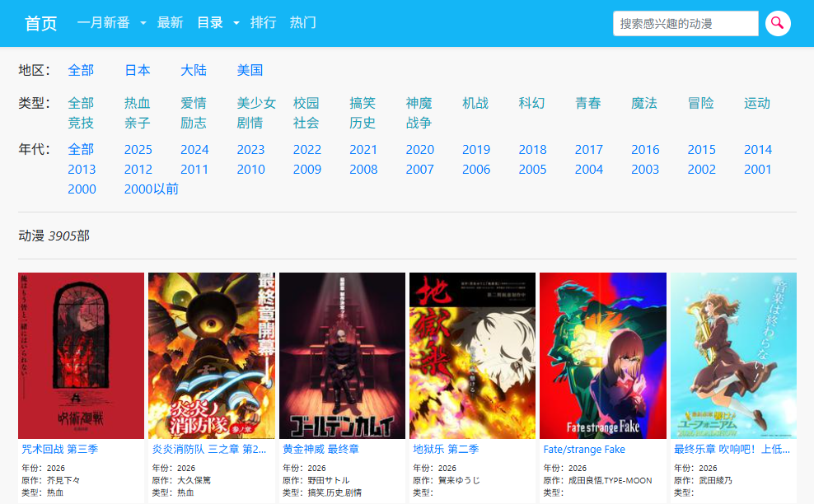Click the 最新 nav item
The width and height of the screenshot is (814, 504).
170,23
